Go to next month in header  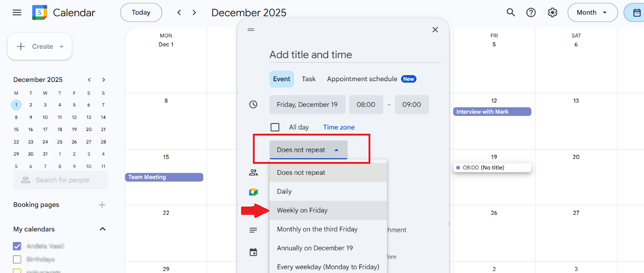(x=194, y=12)
